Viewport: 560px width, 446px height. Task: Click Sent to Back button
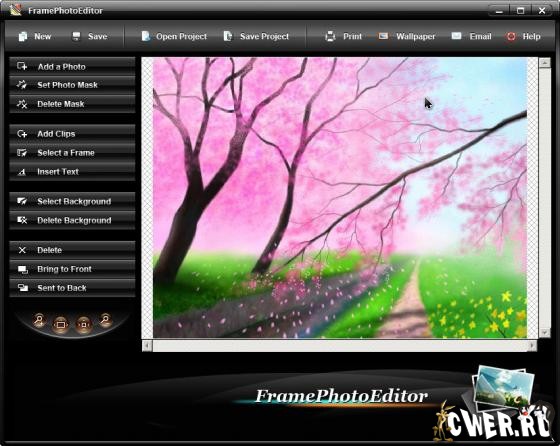tap(72, 288)
